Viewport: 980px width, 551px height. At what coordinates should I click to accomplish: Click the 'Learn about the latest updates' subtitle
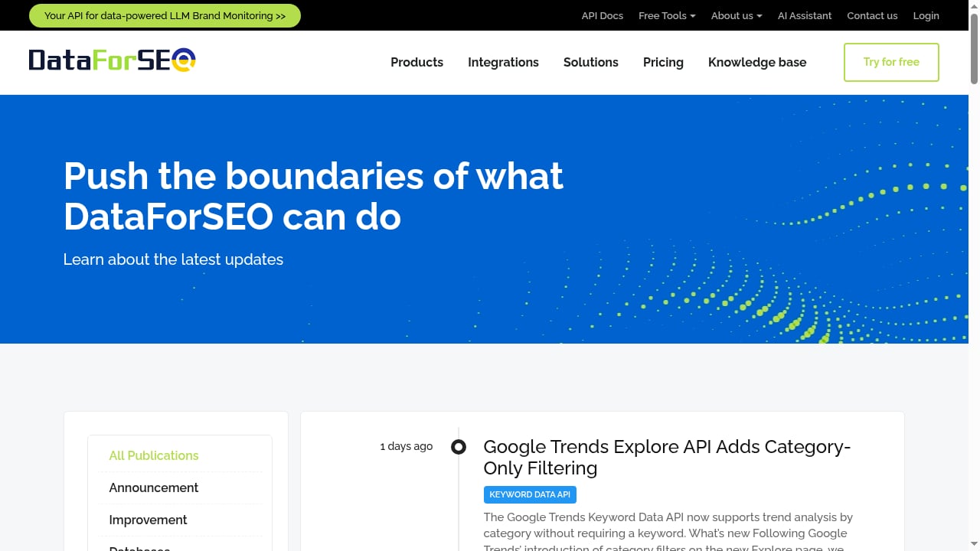[x=173, y=259]
